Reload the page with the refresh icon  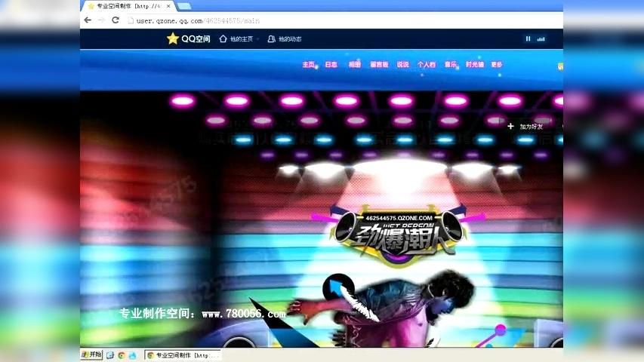pos(116,20)
